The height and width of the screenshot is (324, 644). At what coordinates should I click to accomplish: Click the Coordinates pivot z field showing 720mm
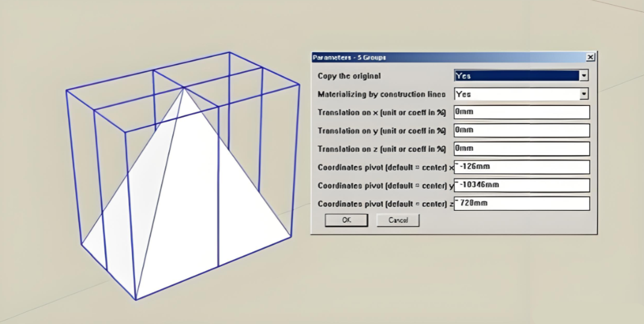[x=521, y=204]
